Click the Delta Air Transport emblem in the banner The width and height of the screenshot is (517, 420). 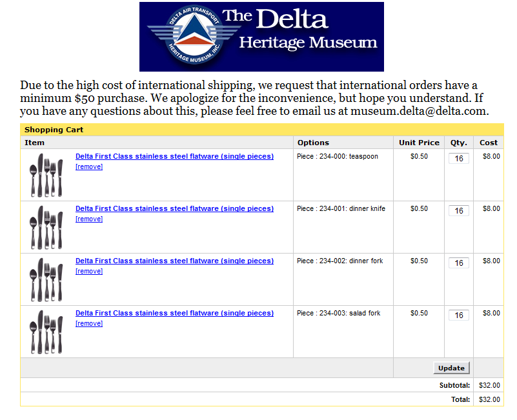(185, 37)
